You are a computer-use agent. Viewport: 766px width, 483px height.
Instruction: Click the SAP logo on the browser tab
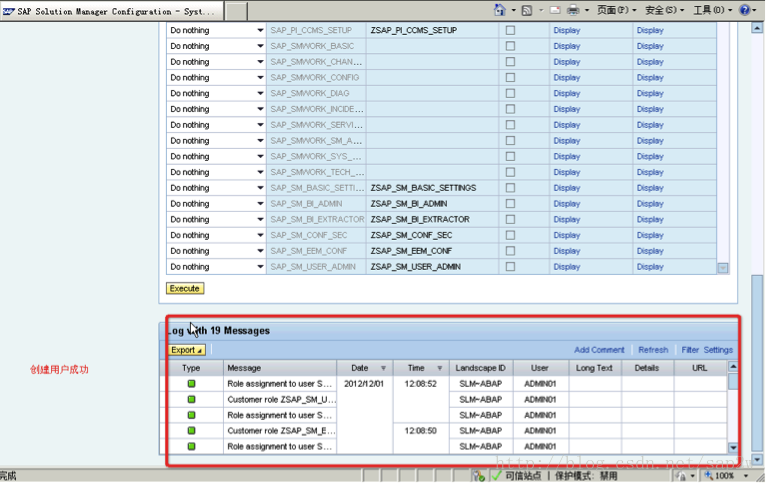click(x=8, y=11)
